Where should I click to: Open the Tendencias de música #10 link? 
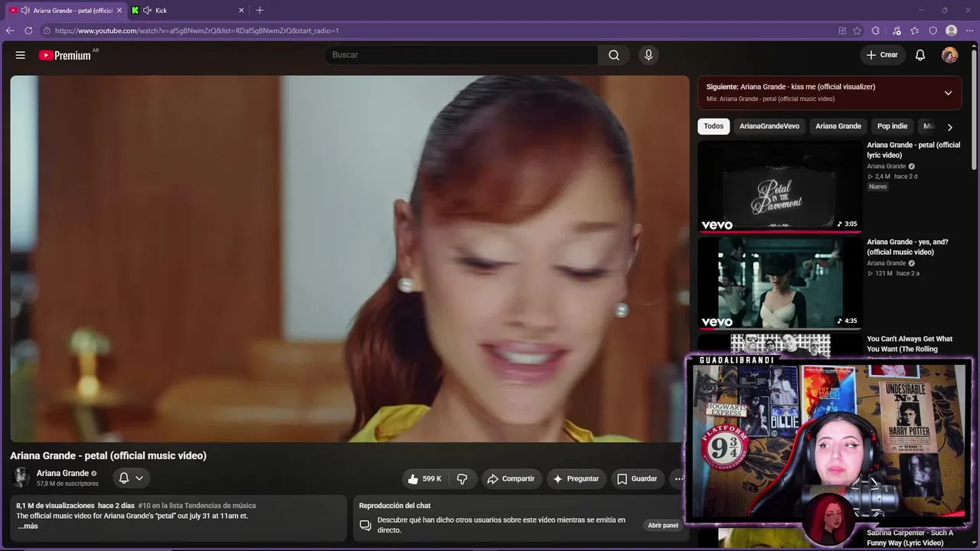197,506
